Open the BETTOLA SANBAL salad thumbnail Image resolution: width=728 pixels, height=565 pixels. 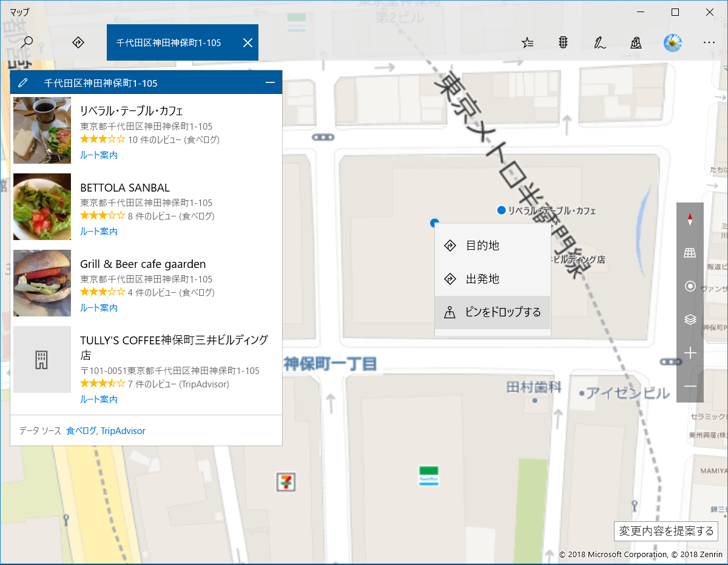[x=42, y=207]
